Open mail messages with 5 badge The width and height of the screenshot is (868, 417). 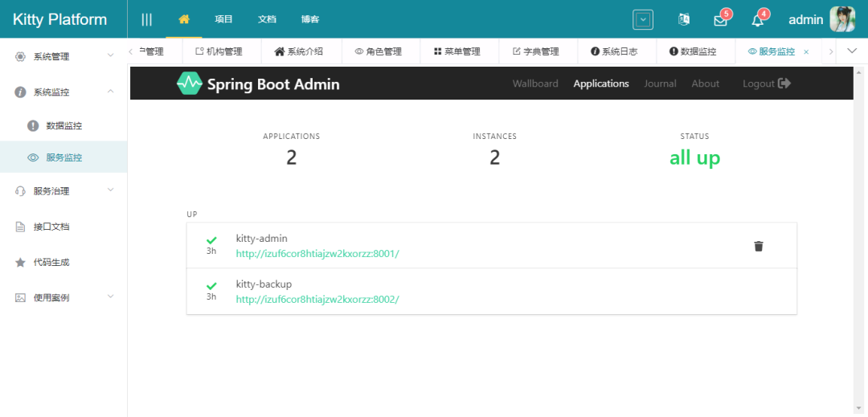(x=720, y=20)
